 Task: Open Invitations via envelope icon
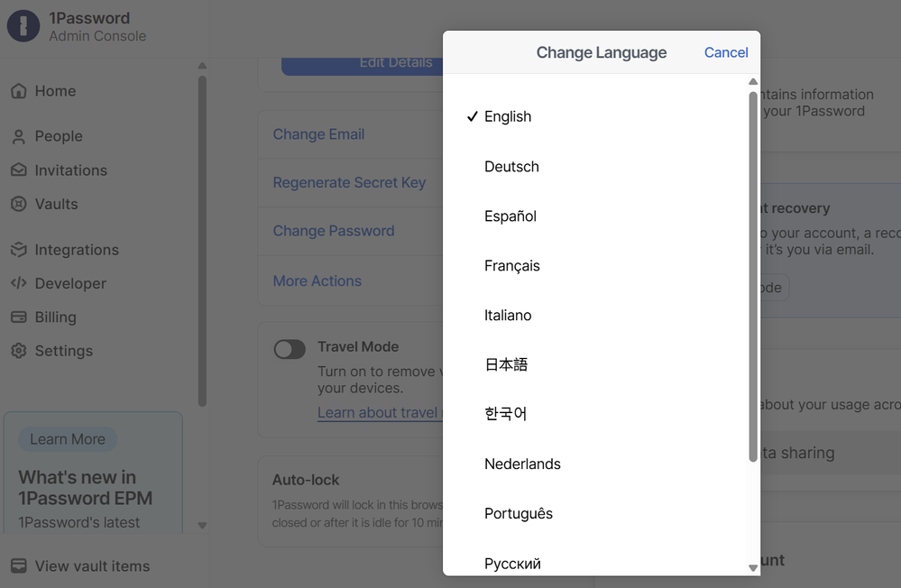[18, 170]
